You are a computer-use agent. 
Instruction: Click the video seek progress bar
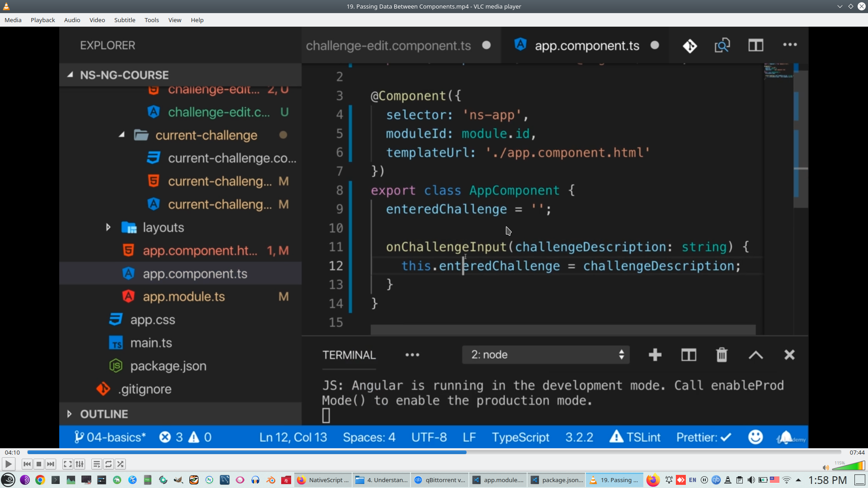click(x=434, y=452)
